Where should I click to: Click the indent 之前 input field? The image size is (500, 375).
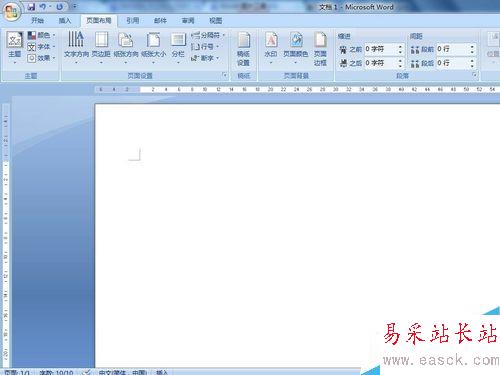pyautogui.click(x=380, y=49)
